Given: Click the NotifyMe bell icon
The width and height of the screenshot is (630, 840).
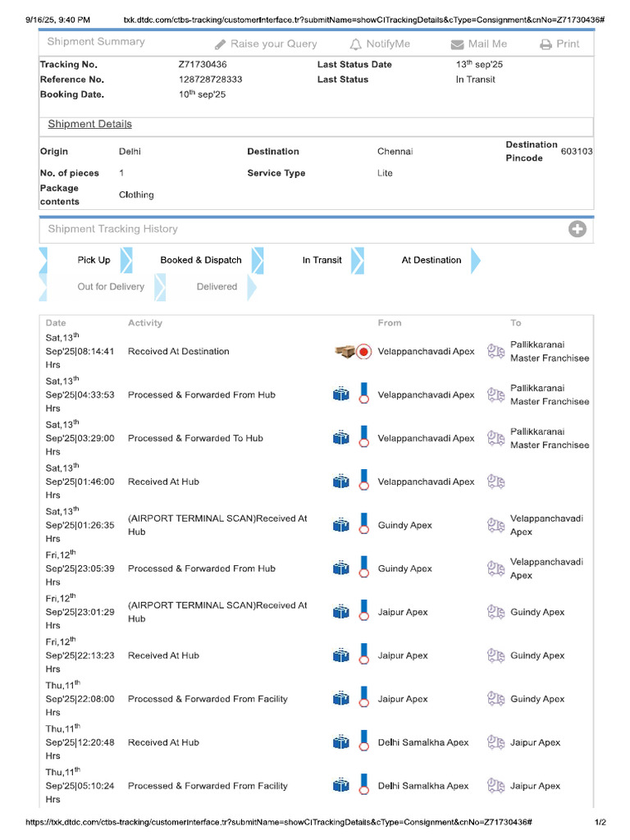Looking at the screenshot, I should [356, 44].
